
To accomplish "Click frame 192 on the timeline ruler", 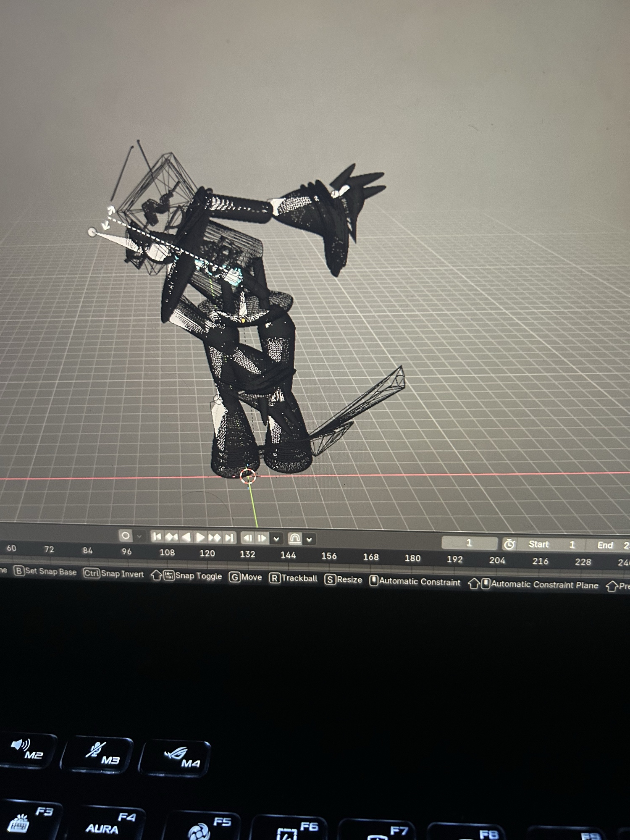I will pyautogui.click(x=454, y=559).
